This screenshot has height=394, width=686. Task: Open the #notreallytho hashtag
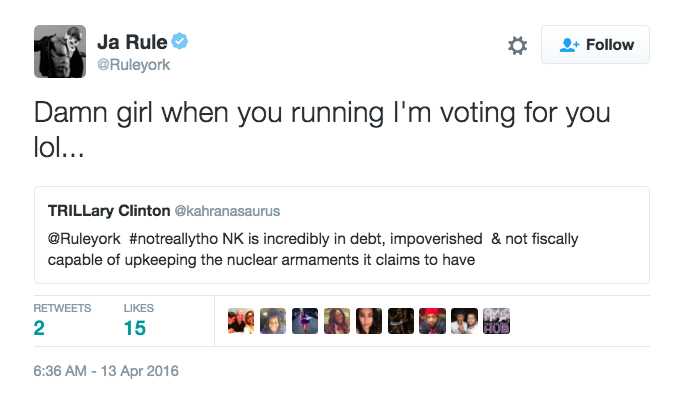(173, 239)
